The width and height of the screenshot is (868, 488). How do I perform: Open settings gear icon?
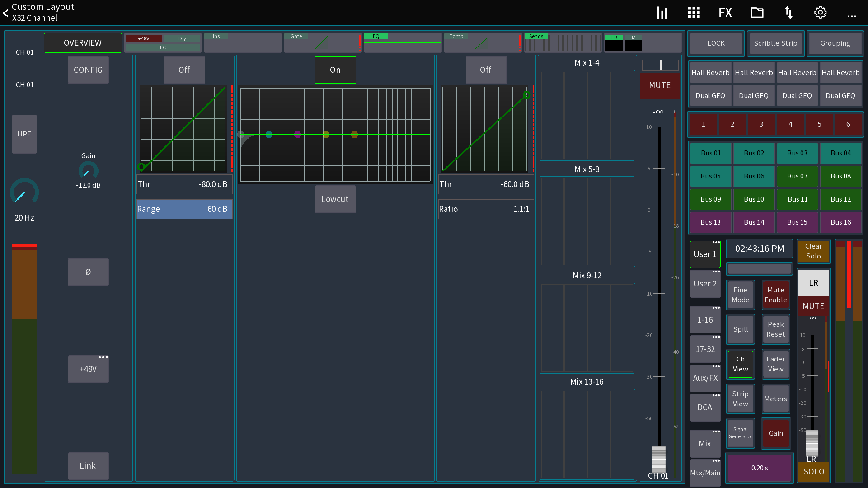point(821,13)
